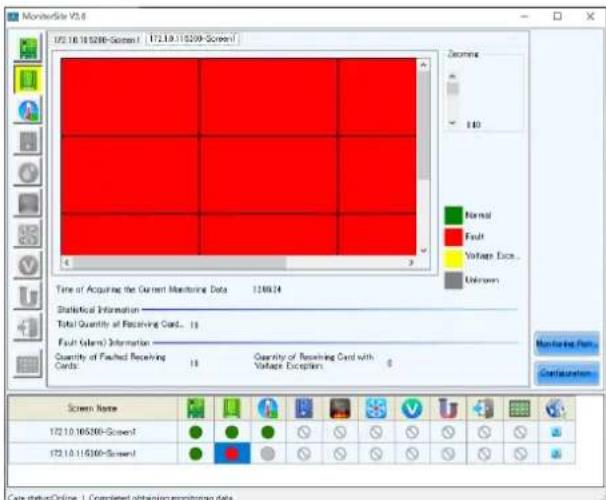This screenshot has width=606, height=500.
Task: Click Time of Acquiring Current Monitoring Data label
Action: [141, 289]
